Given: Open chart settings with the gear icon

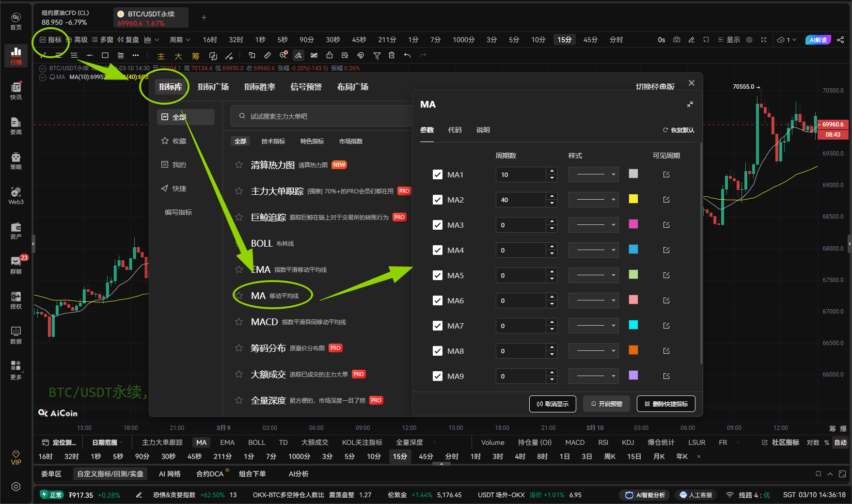Looking at the screenshot, I should [x=749, y=40].
